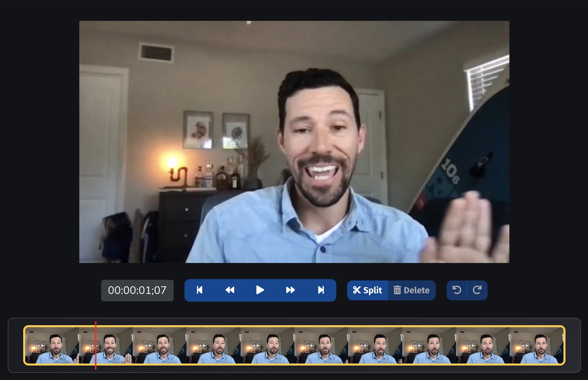Undo the last edit

[x=457, y=290]
